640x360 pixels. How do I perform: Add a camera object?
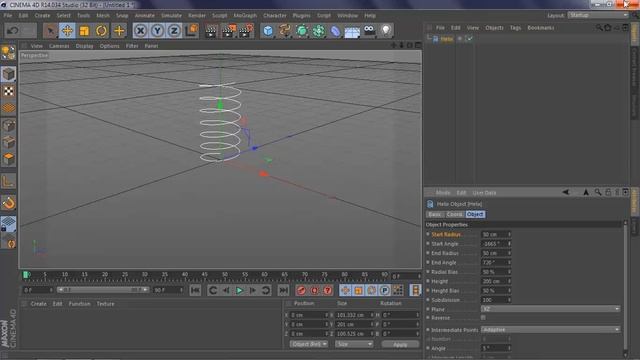coord(369,31)
